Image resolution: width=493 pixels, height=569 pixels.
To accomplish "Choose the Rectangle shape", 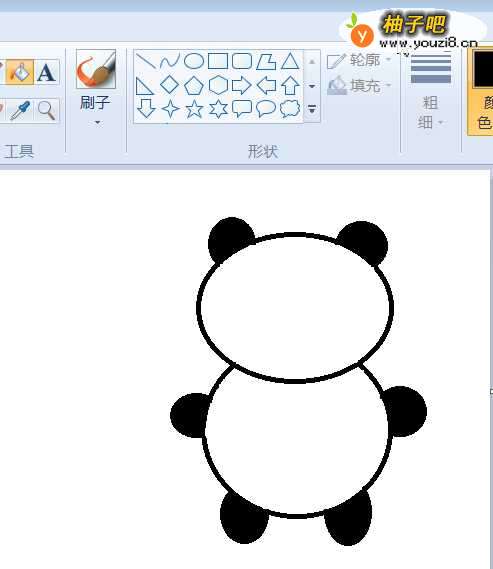I will [x=218, y=61].
